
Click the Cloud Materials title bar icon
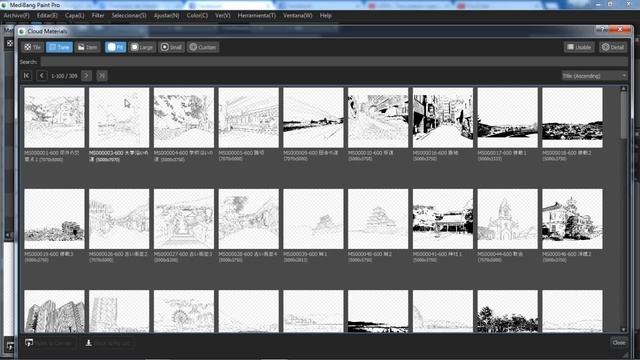point(22,31)
